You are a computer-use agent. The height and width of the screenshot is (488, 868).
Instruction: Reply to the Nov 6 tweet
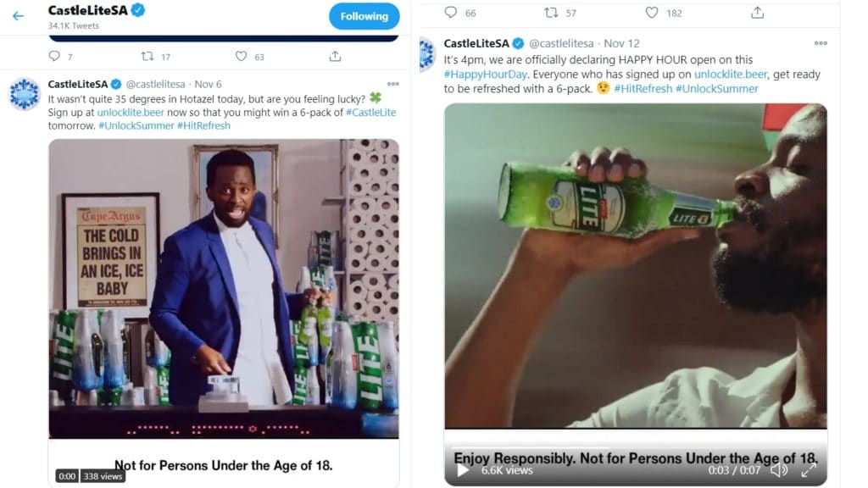[x=55, y=56]
